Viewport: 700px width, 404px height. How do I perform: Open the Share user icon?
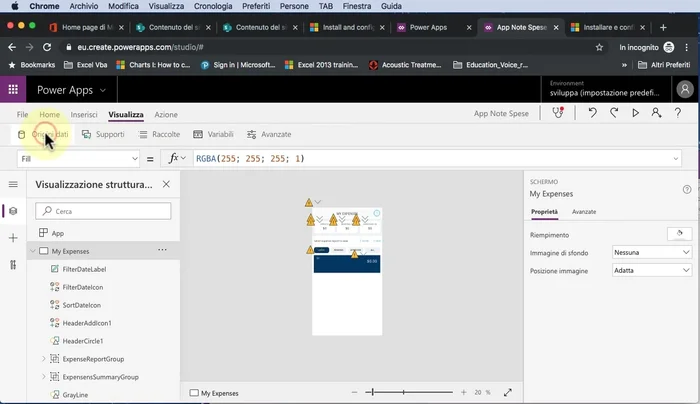click(x=656, y=113)
